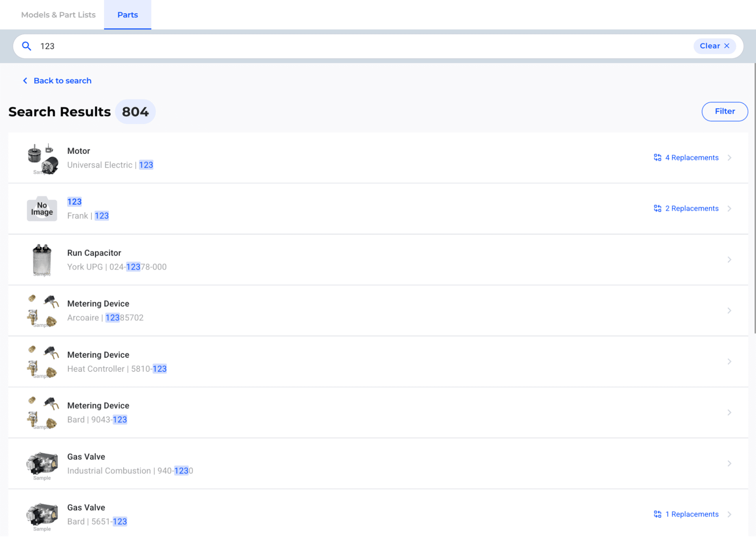Click the X icon in Clear button
756x537 pixels.
tap(727, 46)
